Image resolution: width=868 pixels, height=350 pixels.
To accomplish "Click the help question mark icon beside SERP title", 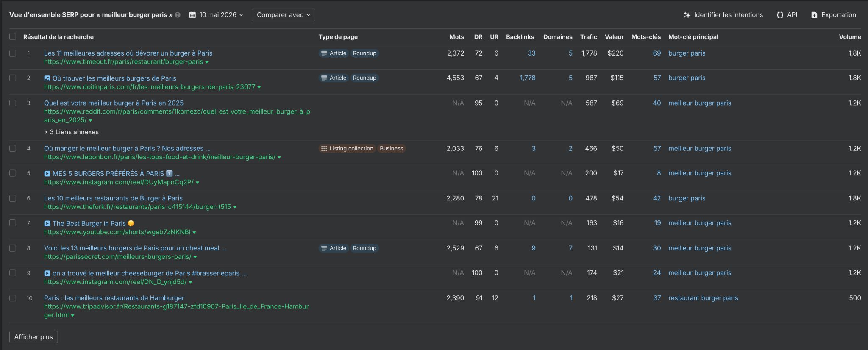I will click(178, 15).
